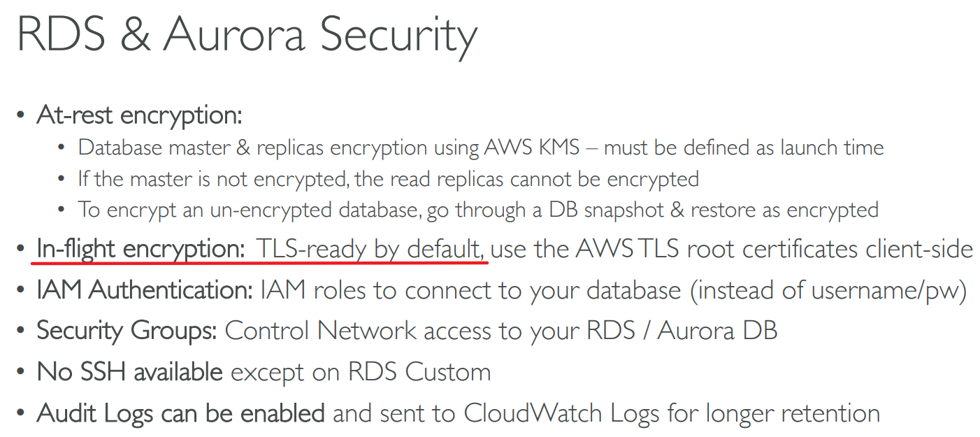
Task: Click the "RDS & Aurora Security" slide title
Action: (x=246, y=34)
